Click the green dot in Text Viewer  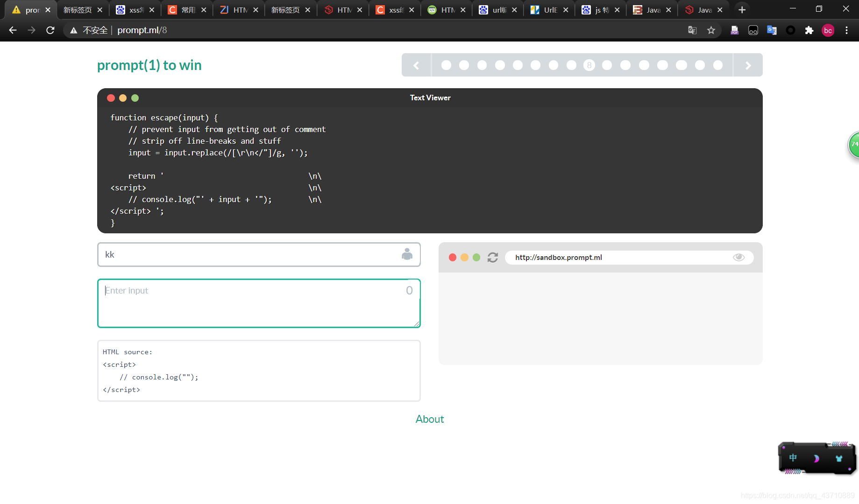(x=135, y=98)
